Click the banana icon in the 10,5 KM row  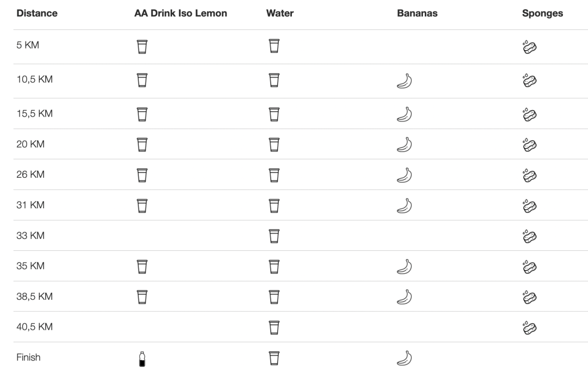(x=404, y=81)
